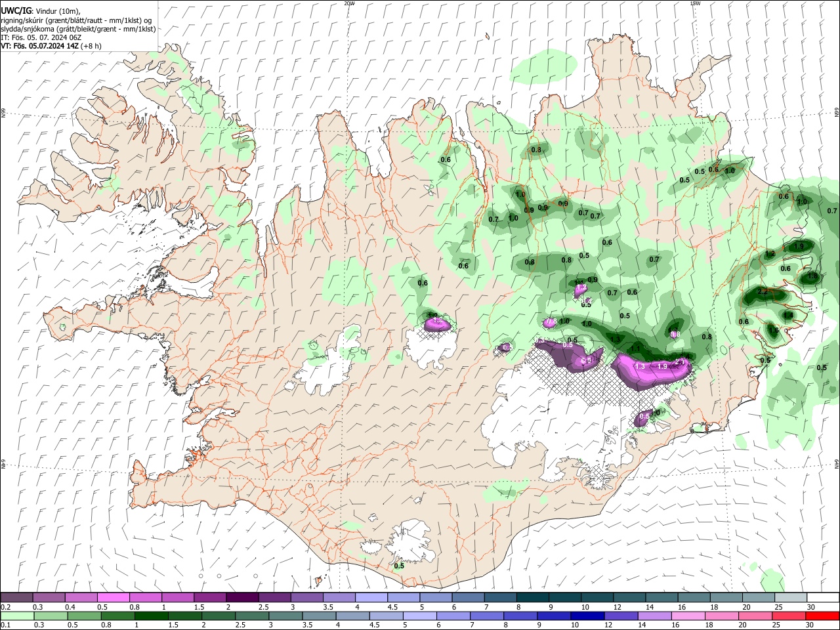Click the '1.1' value on the dark green band
Image resolution: width=840 pixels, height=630 pixels.
click(x=635, y=348)
